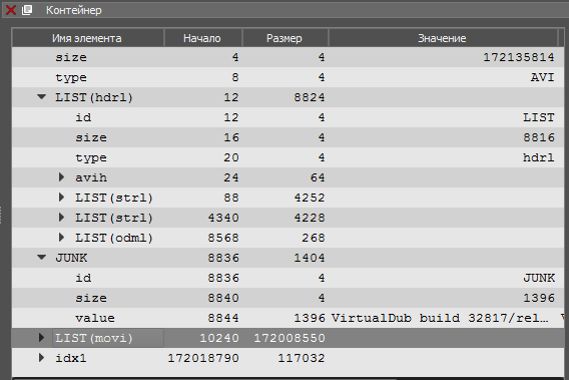Select the LIST(odml) row label
Screen dimensions: 569x380
[114, 238]
